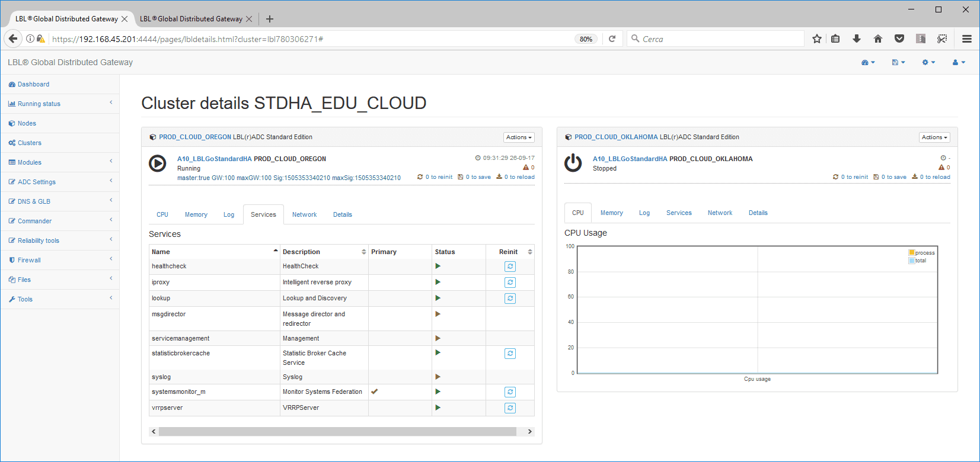
Task: Reinit the systemsmonitor_m service
Action: click(x=510, y=392)
